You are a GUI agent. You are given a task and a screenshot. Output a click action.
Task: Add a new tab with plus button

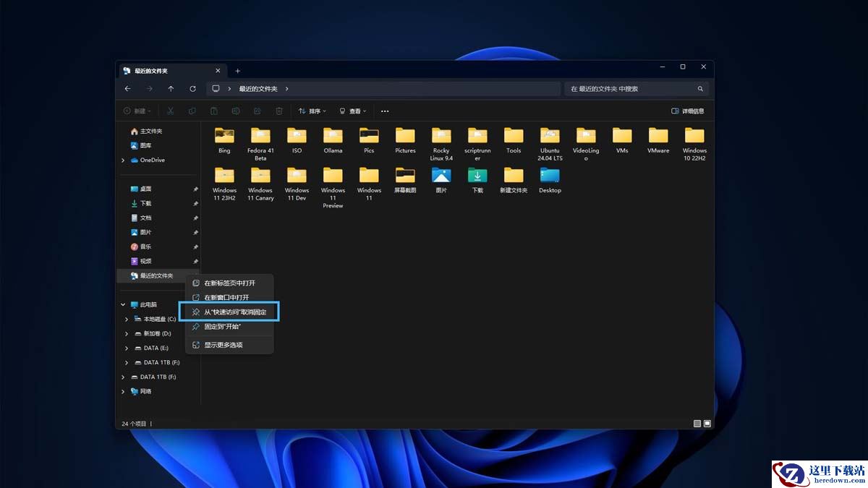(x=237, y=71)
